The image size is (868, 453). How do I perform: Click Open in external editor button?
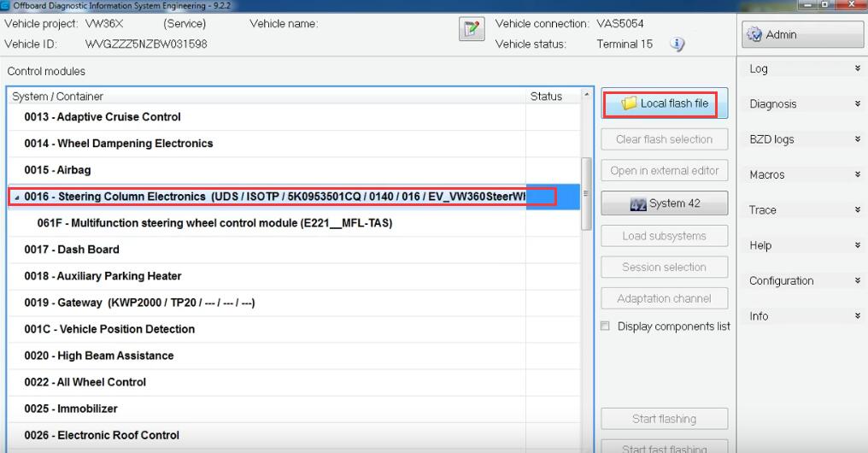pyautogui.click(x=665, y=171)
